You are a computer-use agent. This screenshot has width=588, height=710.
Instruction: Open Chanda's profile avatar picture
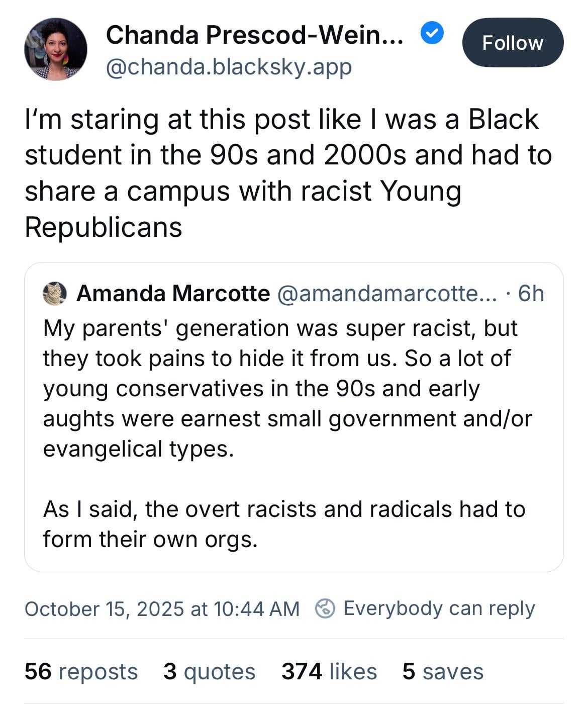tap(55, 49)
